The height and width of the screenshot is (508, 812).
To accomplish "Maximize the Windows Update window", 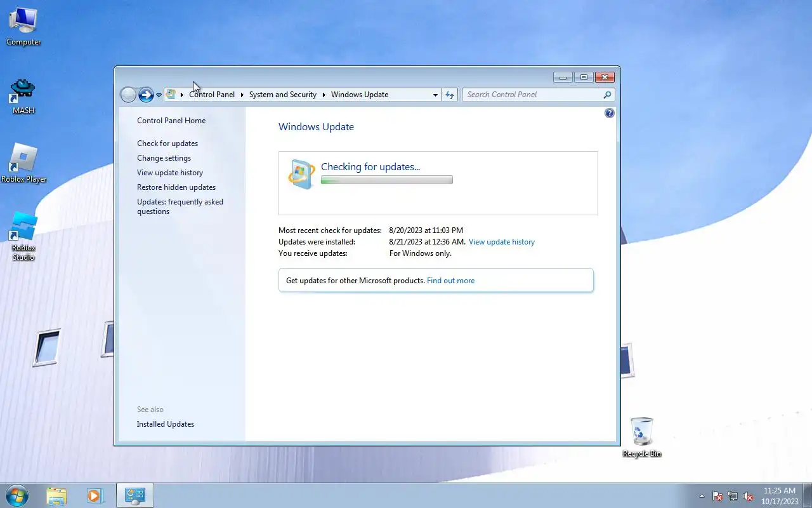I will (x=584, y=77).
